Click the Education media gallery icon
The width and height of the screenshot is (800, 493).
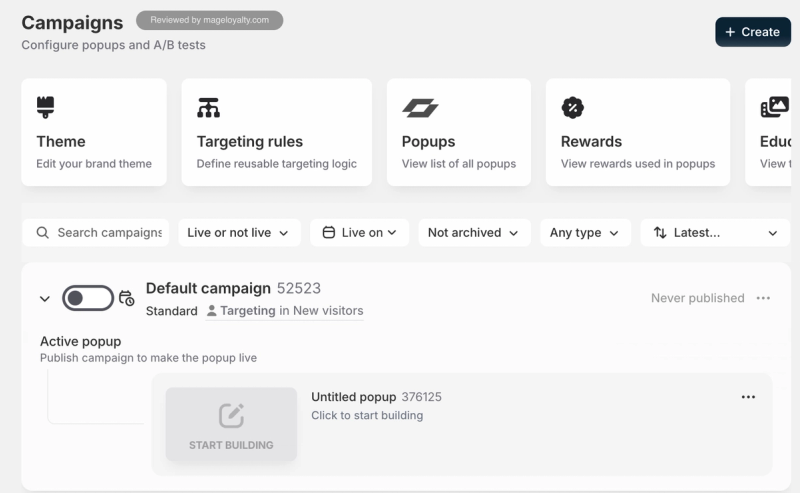774,107
